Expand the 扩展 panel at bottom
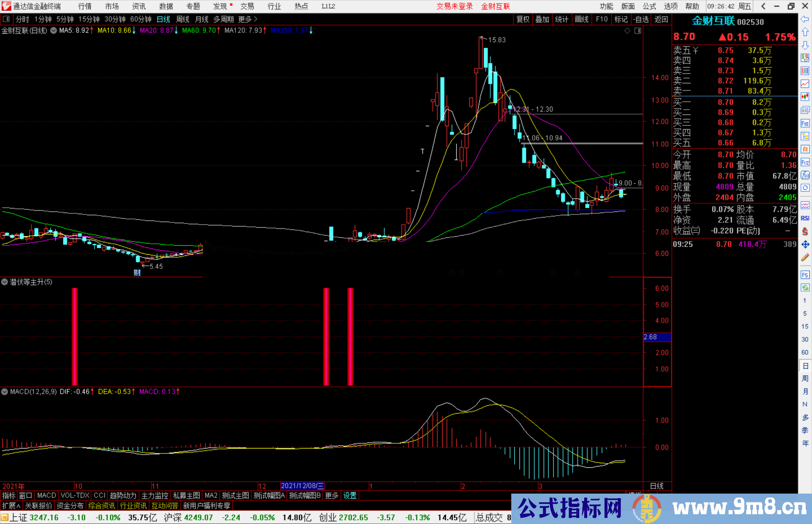The width and height of the screenshot is (812, 524). pos(11,506)
